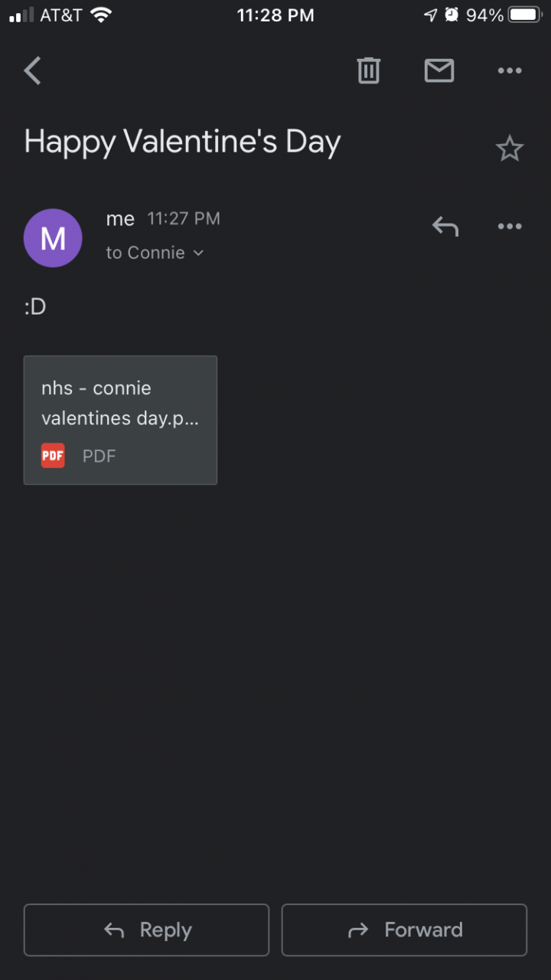Viewport: 551px width, 980px height.
Task: Tap the Wi-Fi icon in status bar
Action: [x=101, y=15]
